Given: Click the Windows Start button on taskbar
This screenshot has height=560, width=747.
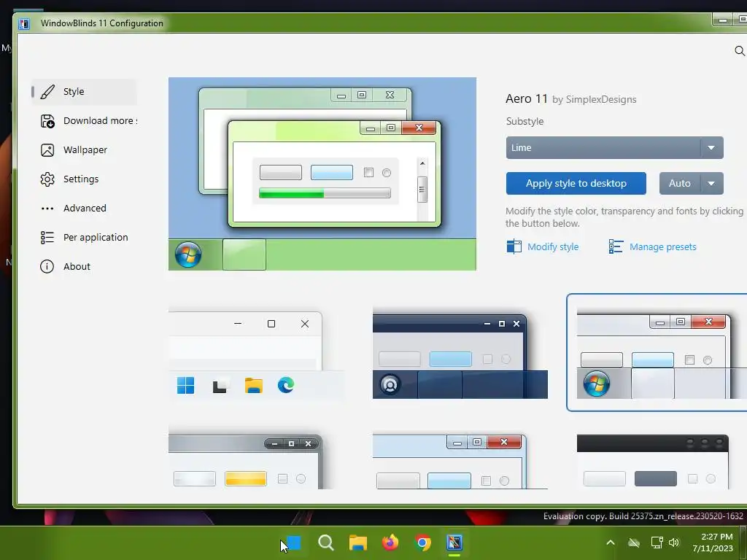Looking at the screenshot, I should [x=293, y=542].
